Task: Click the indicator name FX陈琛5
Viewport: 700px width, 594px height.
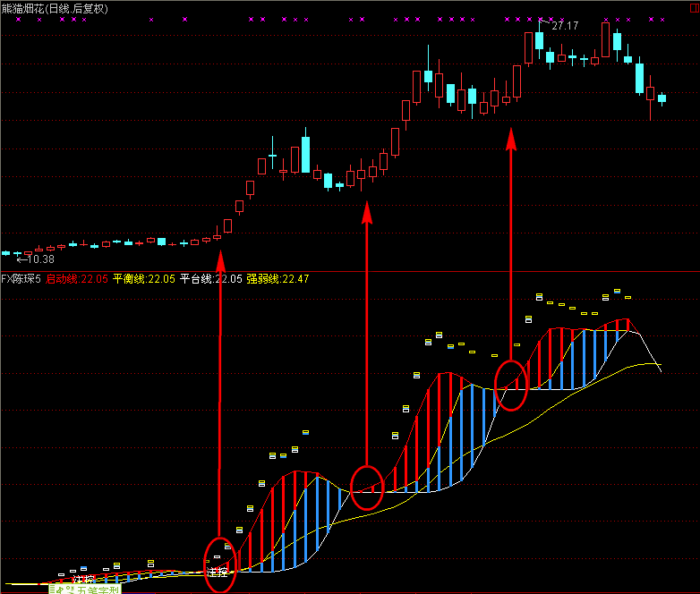Action: pos(21,279)
